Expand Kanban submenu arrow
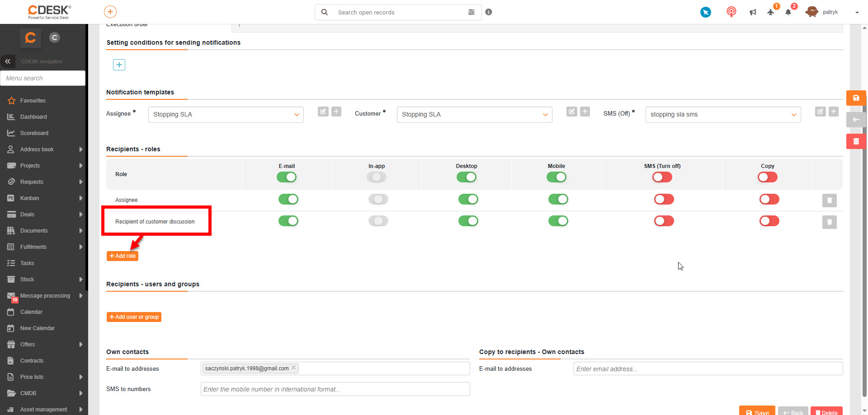The image size is (868, 415). 81,198
